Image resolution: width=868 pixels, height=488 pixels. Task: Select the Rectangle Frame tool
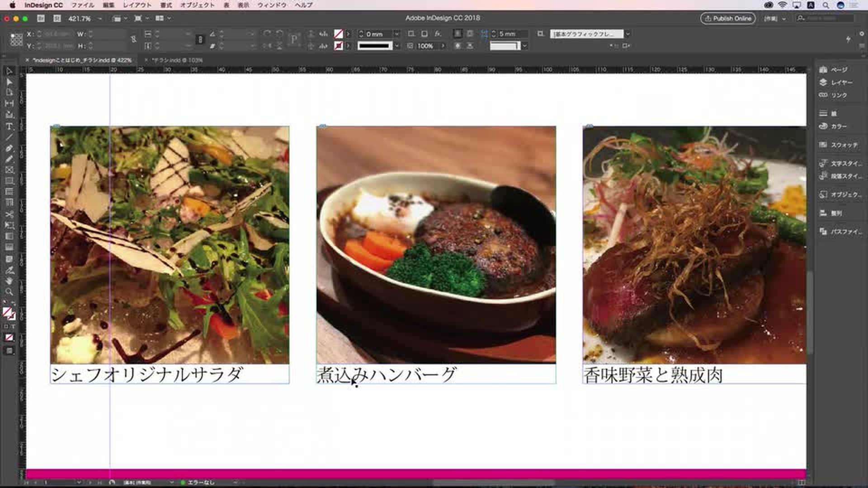[9, 170]
